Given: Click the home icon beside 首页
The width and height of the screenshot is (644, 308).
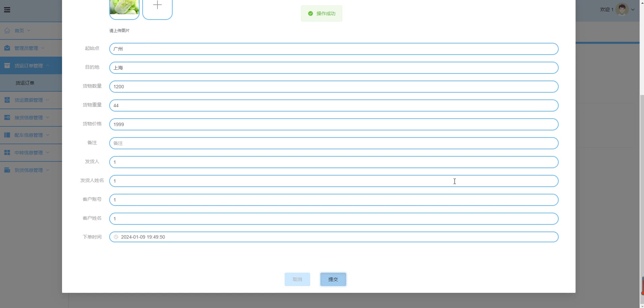Looking at the screenshot, I should (x=7, y=31).
